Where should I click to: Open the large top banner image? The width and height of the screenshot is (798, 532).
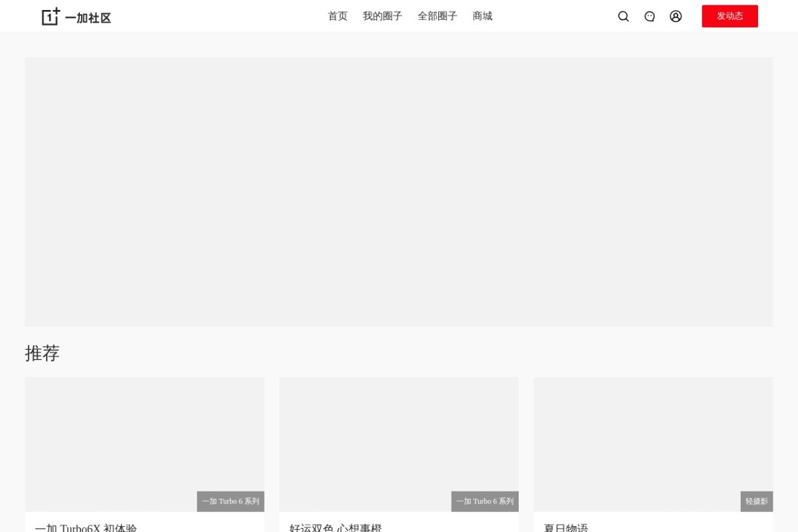point(399,192)
